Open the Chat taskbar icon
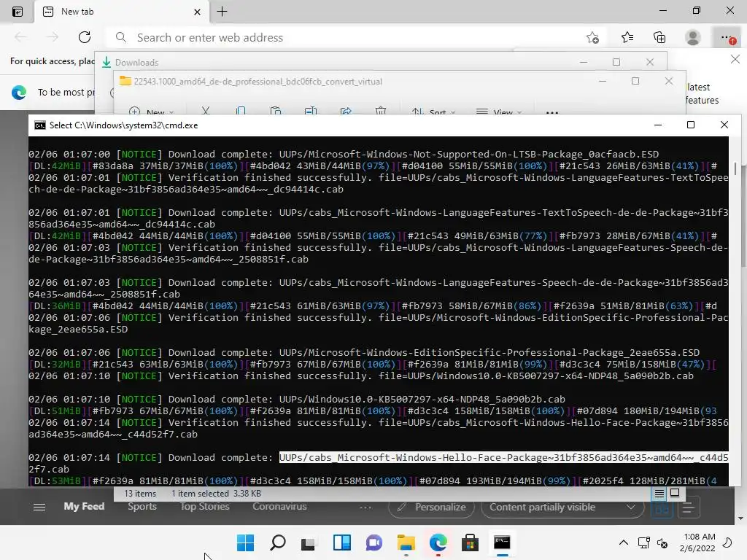Screen dimensions: 747x560 click(374, 542)
